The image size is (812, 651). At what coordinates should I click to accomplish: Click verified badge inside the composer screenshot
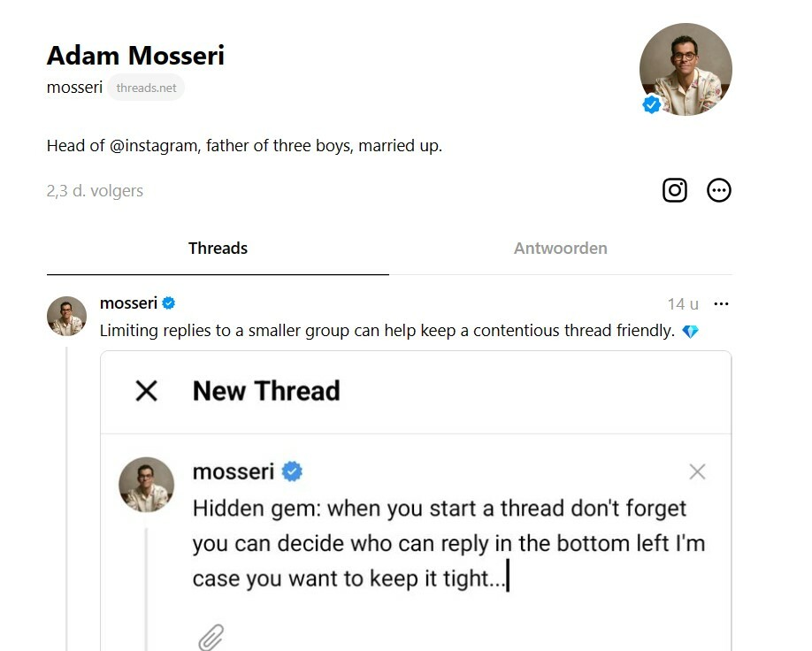pyautogui.click(x=292, y=471)
